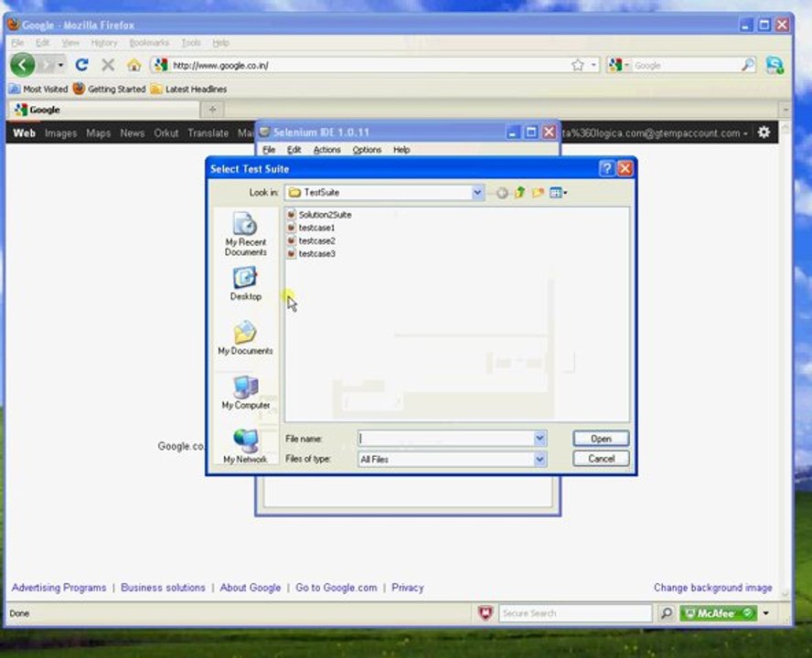Select My Network in the places bar

(245, 446)
